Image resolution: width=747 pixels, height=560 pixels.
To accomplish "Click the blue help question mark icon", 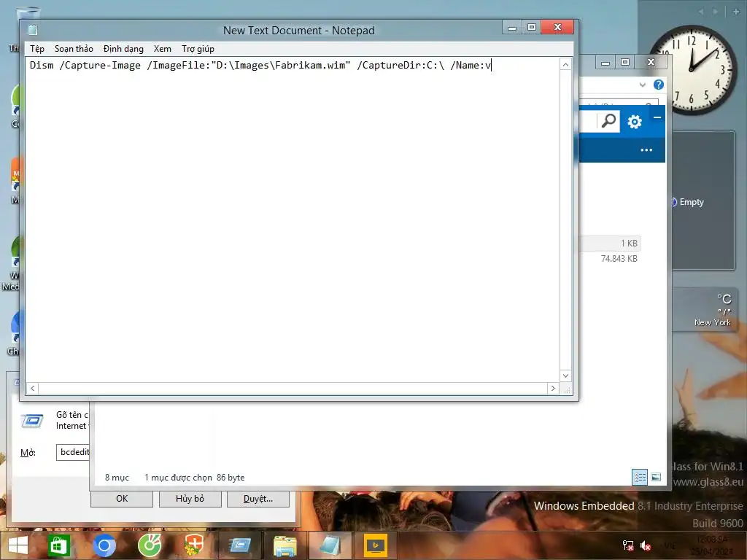I will [659, 85].
